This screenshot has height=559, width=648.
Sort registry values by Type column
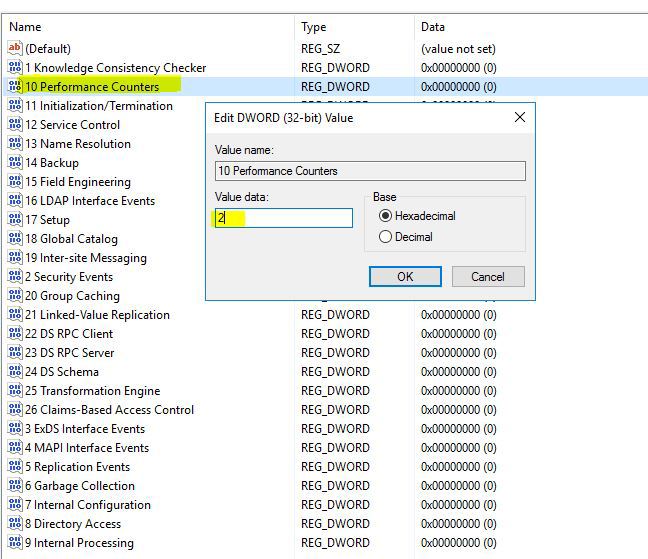coord(314,27)
